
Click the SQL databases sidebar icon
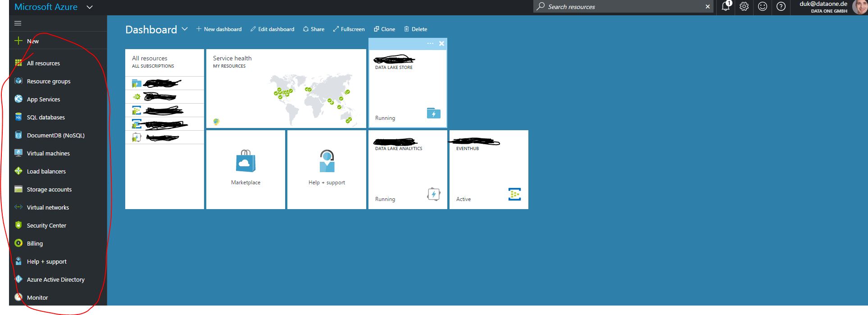18,117
